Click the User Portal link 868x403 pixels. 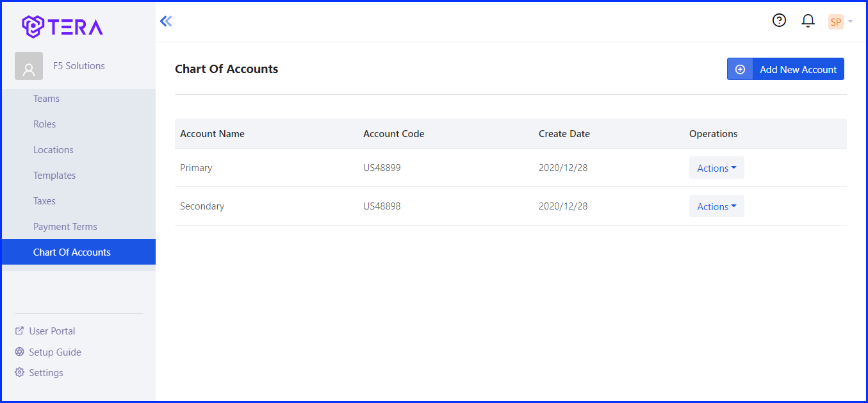[x=52, y=331]
